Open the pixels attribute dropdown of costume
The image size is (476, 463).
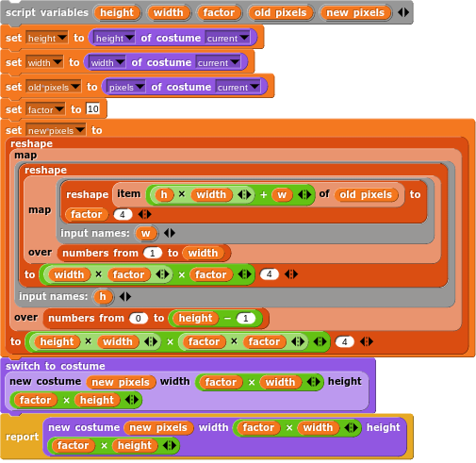140,87
